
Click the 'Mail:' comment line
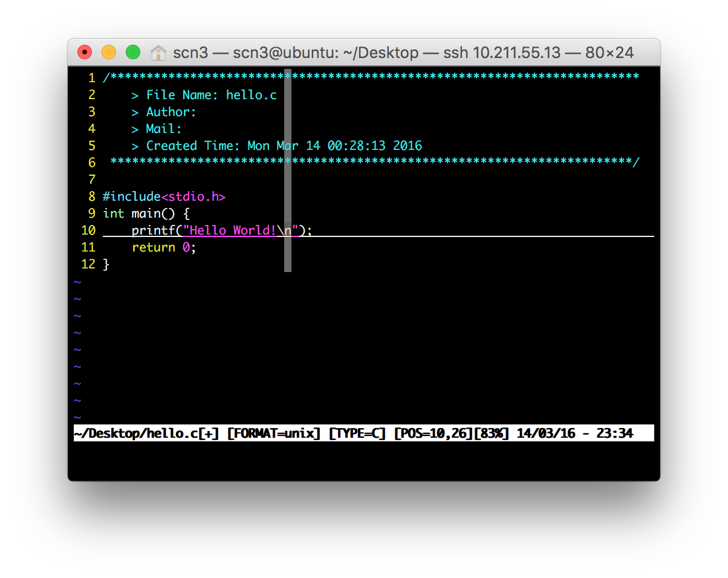coord(157,129)
